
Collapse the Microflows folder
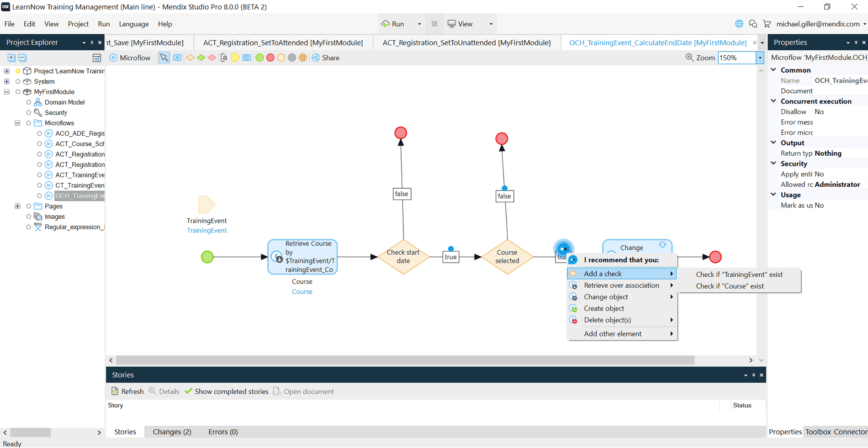17,123
